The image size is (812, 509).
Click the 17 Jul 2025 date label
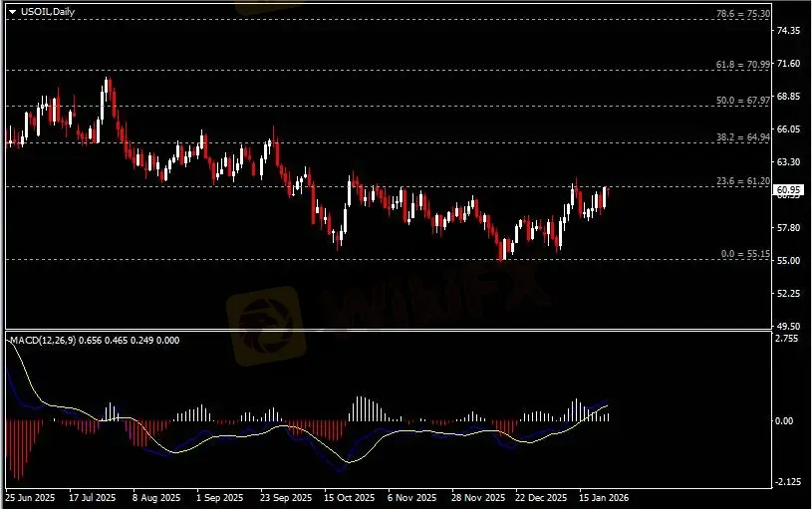(x=93, y=498)
